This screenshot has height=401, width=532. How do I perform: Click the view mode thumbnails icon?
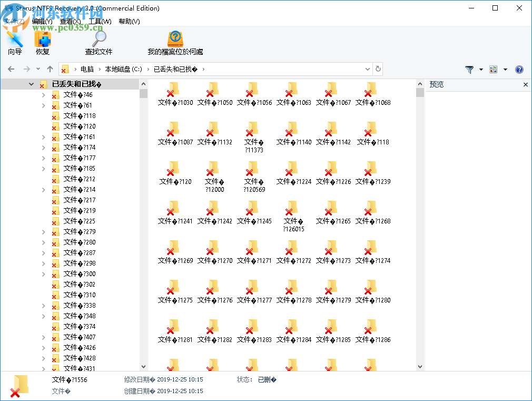[494, 69]
